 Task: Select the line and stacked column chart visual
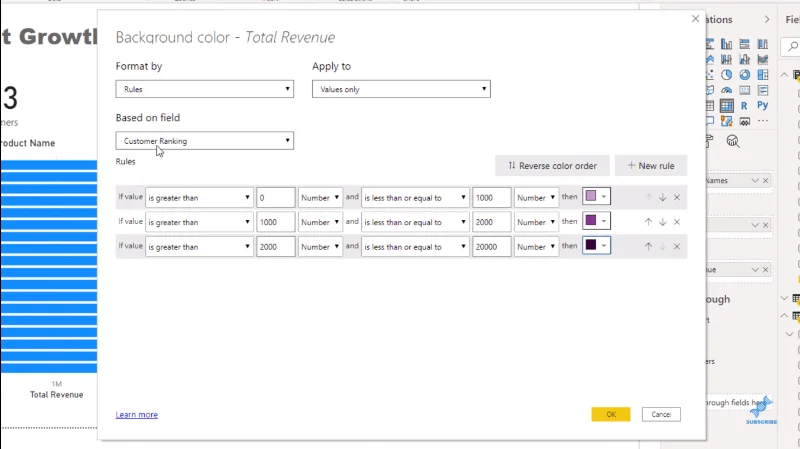[727, 59]
